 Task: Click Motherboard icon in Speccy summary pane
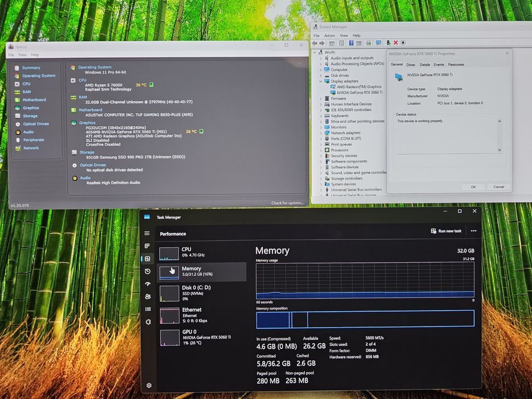tap(74, 110)
